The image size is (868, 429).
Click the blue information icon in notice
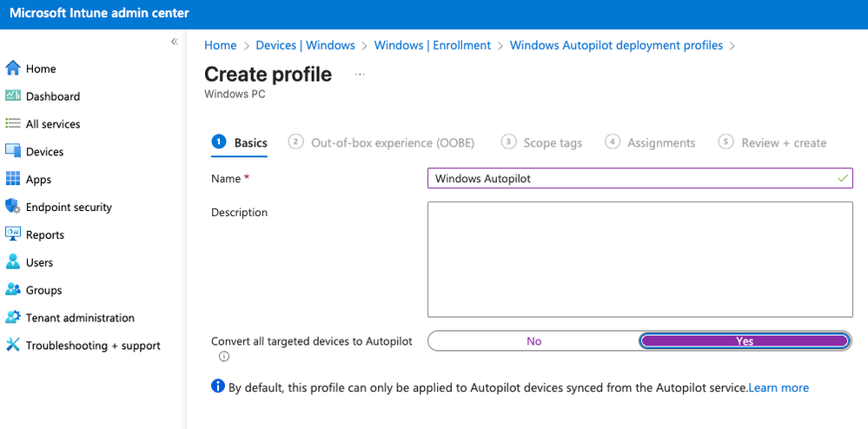pyautogui.click(x=218, y=386)
